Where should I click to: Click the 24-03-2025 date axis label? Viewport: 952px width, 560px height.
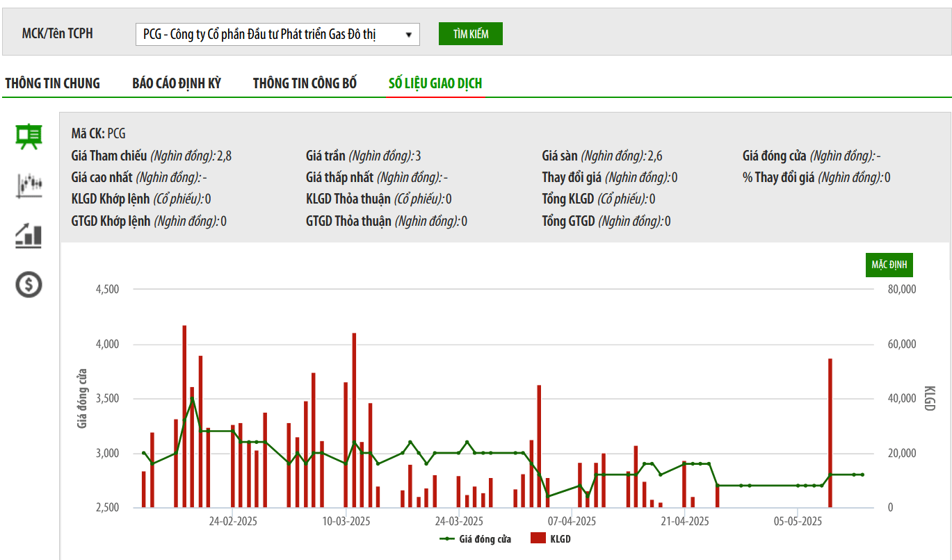(x=458, y=520)
